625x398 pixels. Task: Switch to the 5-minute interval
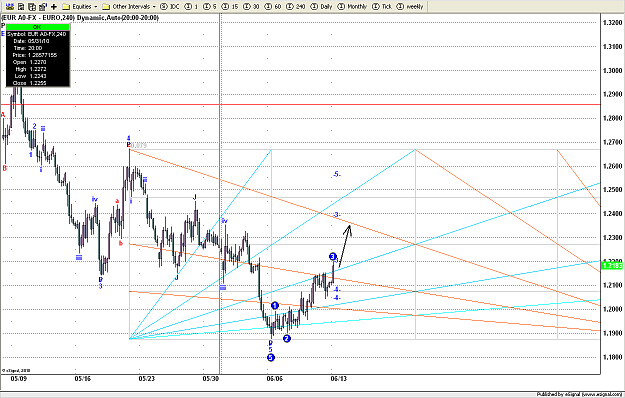tap(210, 6)
